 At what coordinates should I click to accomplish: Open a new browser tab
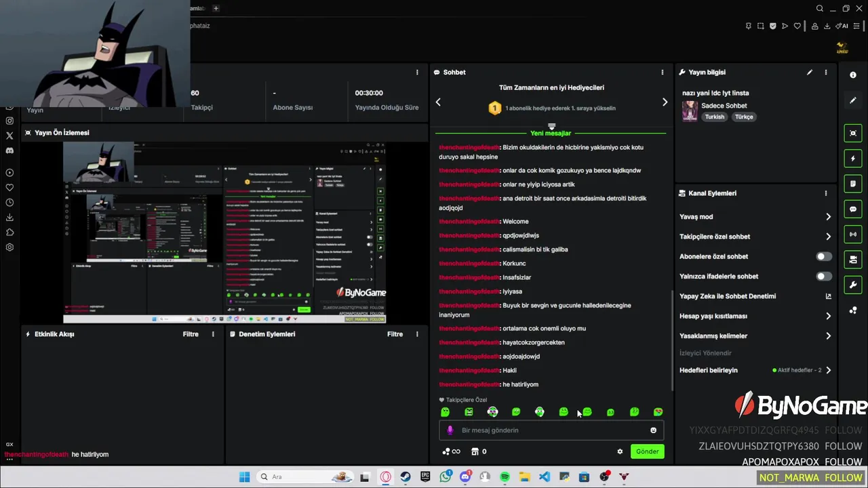click(216, 8)
